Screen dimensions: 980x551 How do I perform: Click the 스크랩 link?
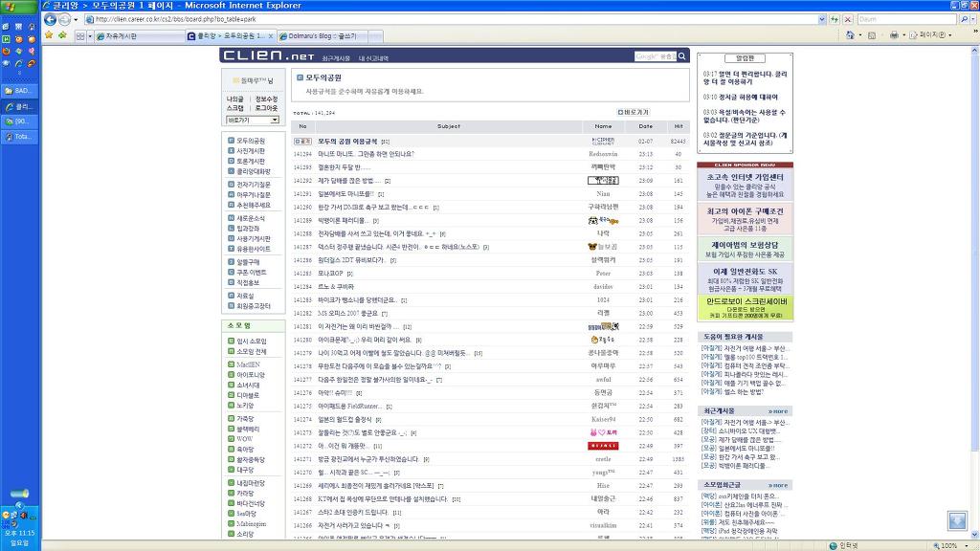coord(235,108)
